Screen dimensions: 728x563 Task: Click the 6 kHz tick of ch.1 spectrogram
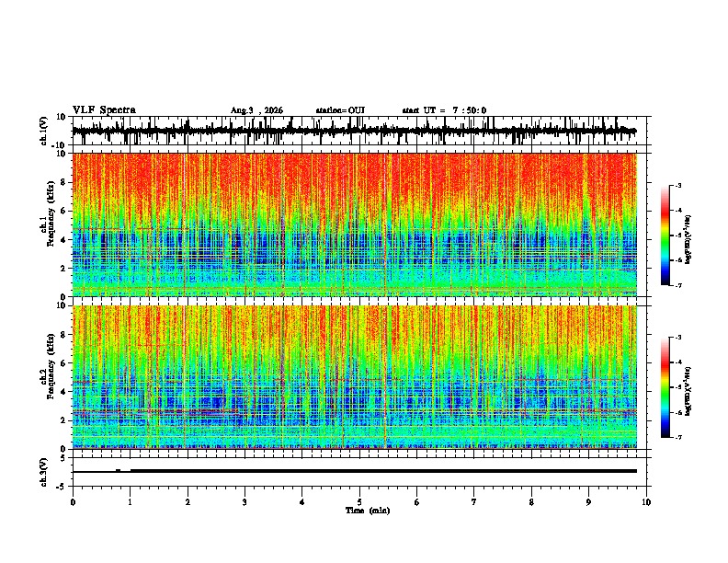(x=64, y=211)
